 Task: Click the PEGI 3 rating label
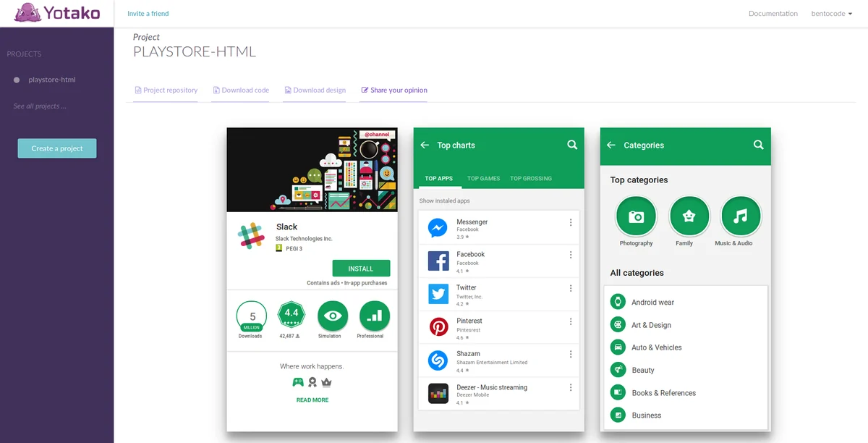click(x=294, y=249)
